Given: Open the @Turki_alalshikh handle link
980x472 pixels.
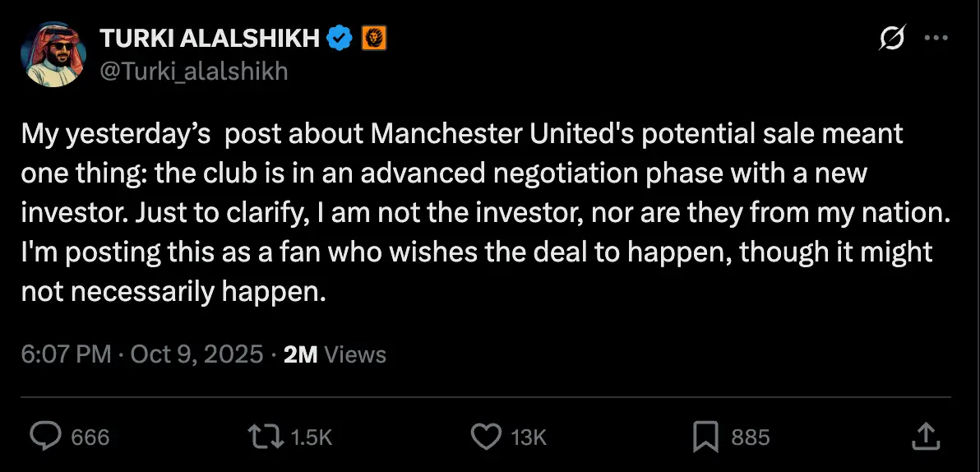Looking at the screenshot, I should [x=193, y=72].
